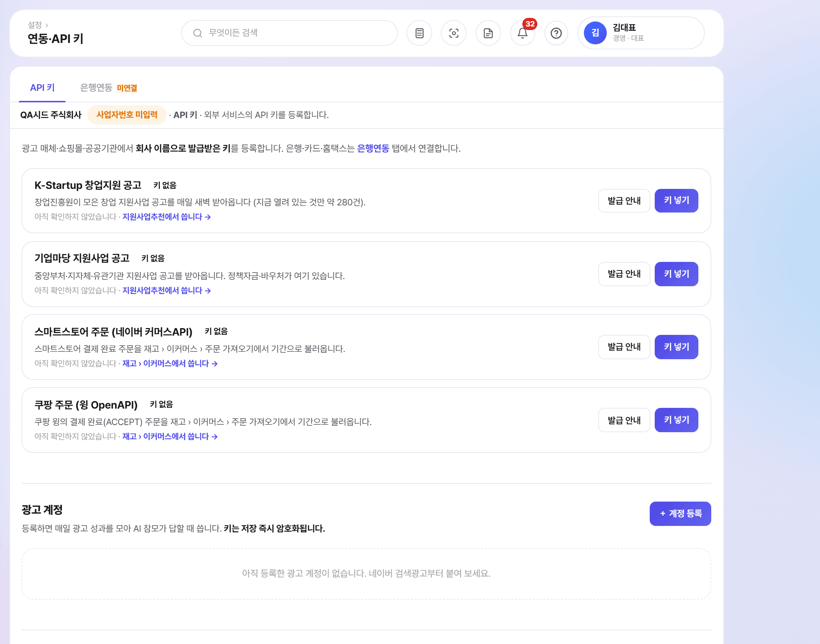The height and width of the screenshot is (644, 820).
Task: Click 발급 안내 for 스마트스토어 주문
Action: 624,347
